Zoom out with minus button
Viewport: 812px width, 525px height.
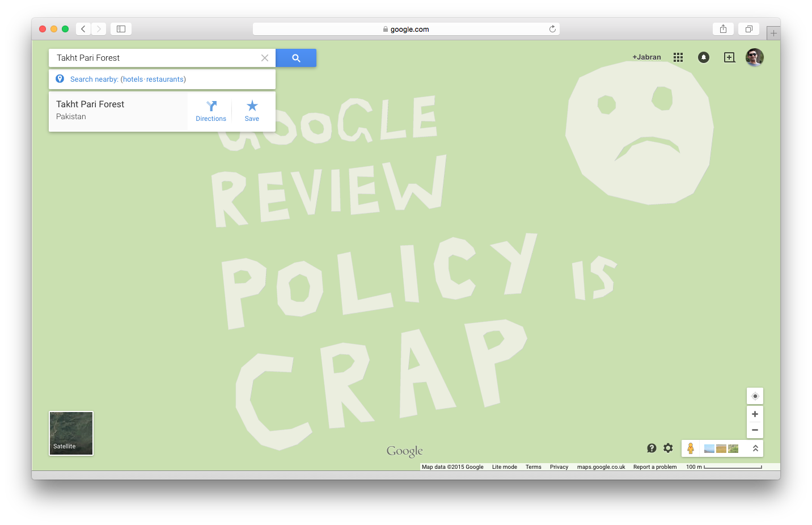coord(755,430)
